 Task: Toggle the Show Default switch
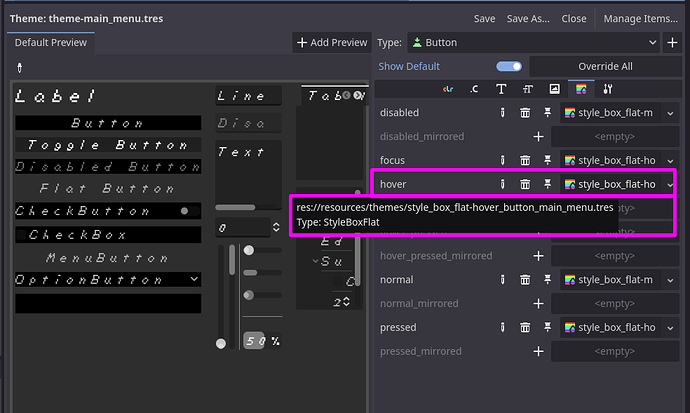point(509,66)
